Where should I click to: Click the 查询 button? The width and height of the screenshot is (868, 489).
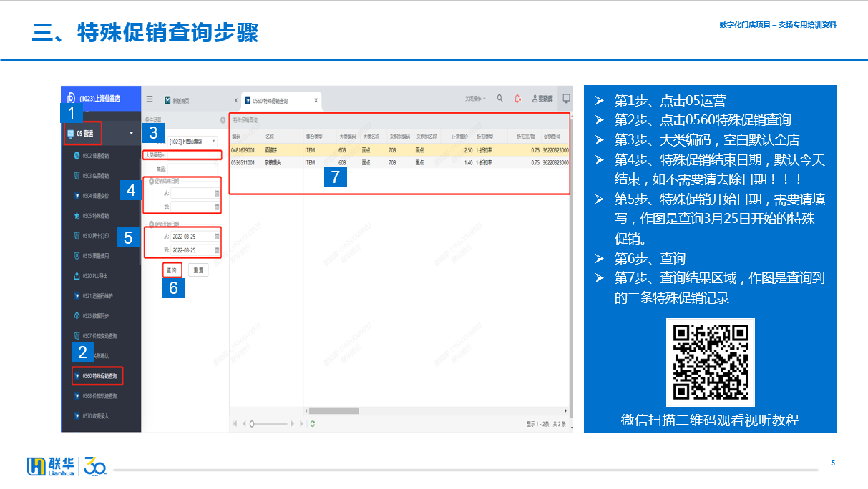172,270
